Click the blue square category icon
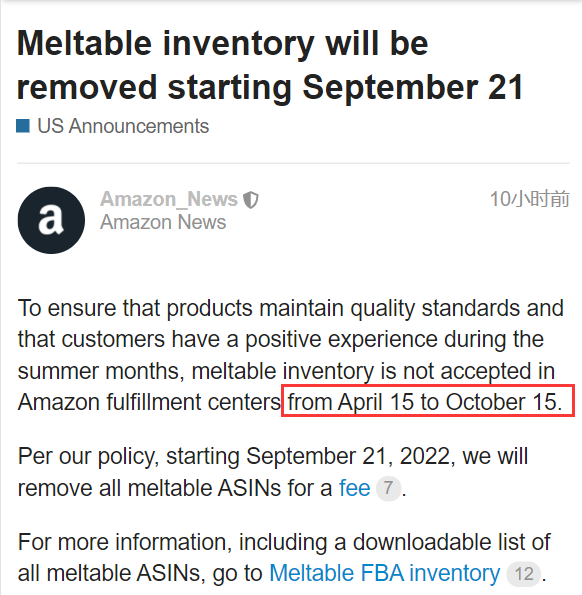The height and width of the screenshot is (595, 582). point(23,126)
